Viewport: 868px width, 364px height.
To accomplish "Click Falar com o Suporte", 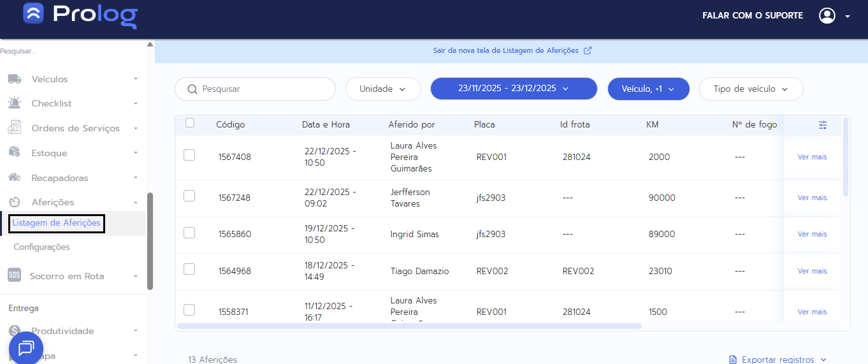I will (x=752, y=16).
